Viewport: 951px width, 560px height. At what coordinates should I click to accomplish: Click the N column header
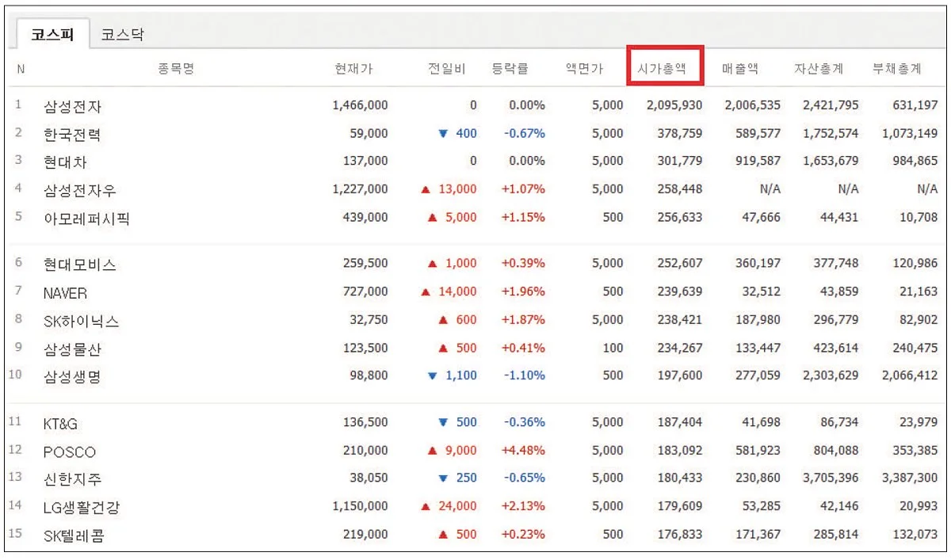(21, 69)
